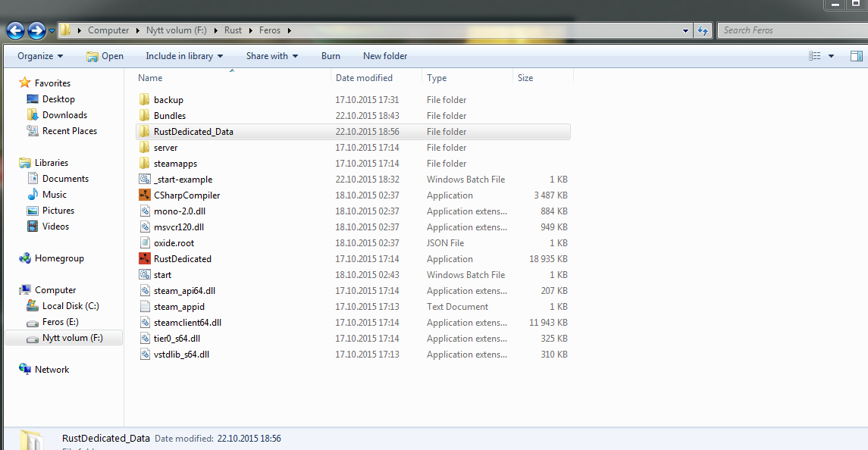
Task: Open Nytt volum (F:) drive
Action: [x=72, y=338]
